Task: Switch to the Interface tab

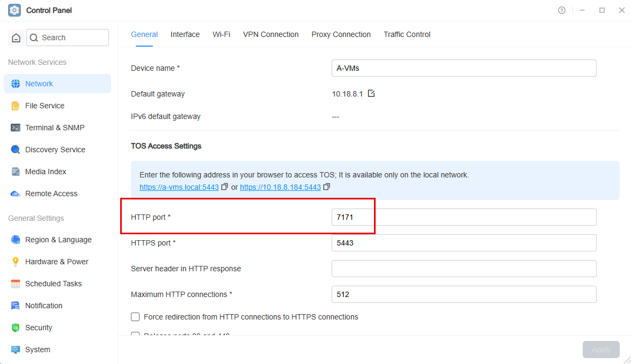Action: click(x=185, y=35)
